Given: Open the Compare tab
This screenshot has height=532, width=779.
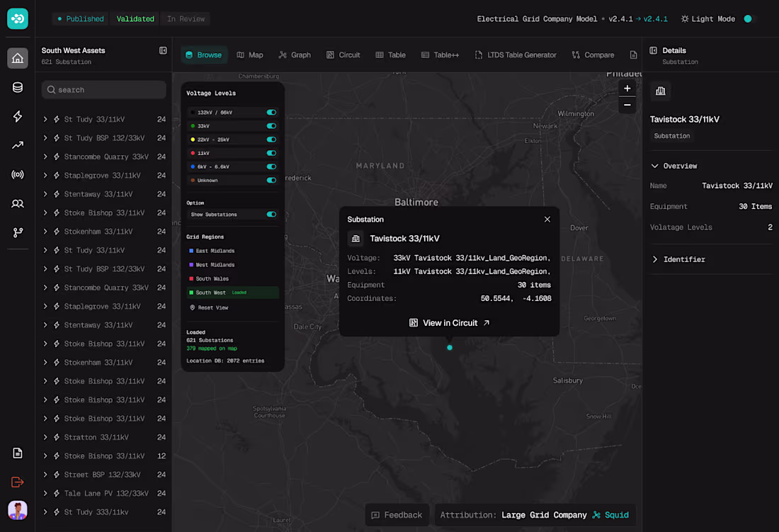Looking at the screenshot, I should click(593, 55).
